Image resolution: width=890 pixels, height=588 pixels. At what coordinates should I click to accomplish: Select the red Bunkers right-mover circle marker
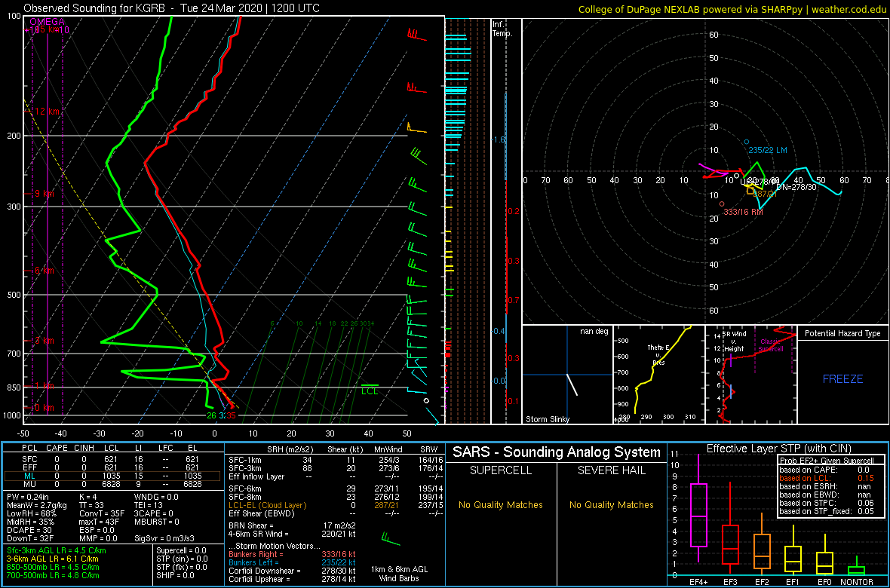(x=722, y=204)
